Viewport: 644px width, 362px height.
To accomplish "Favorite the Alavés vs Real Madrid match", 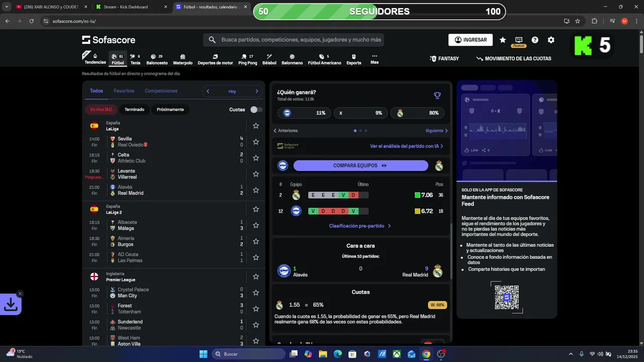I will click(256, 190).
